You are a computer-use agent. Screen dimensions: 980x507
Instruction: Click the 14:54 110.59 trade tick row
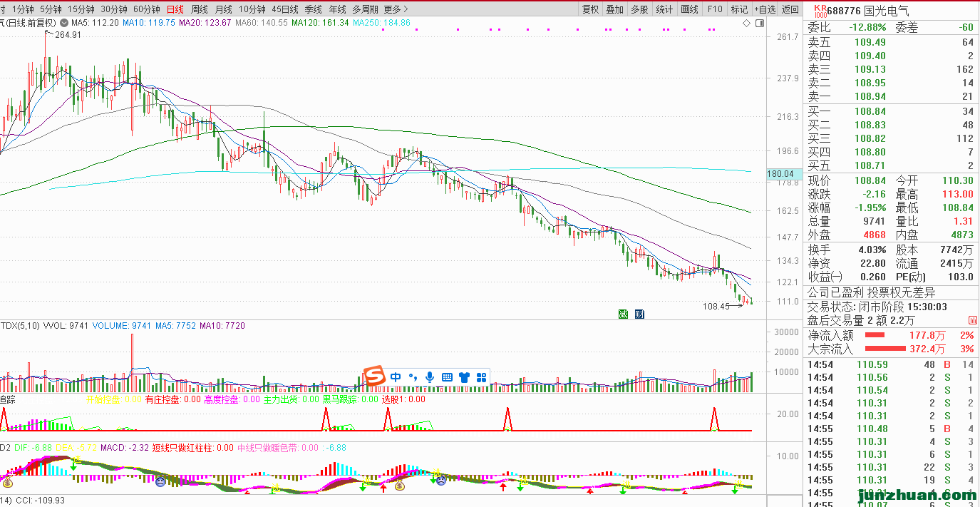[892, 365]
